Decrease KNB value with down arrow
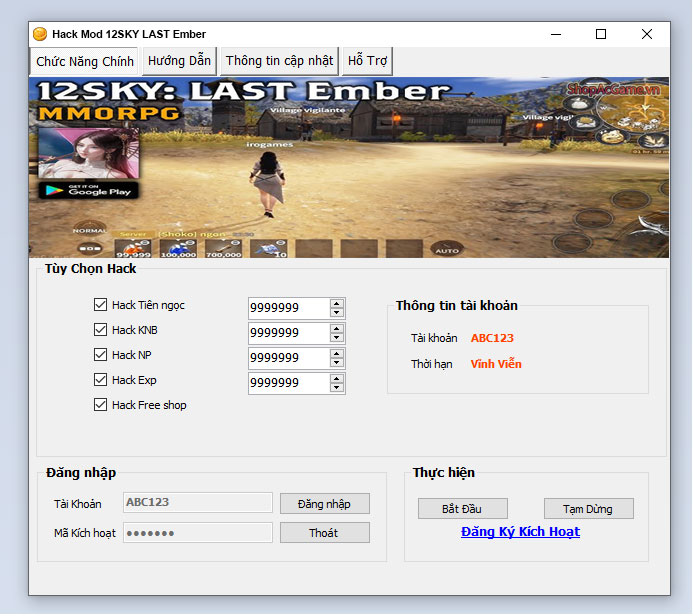This screenshot has height=616, width=693. (337, 338)
